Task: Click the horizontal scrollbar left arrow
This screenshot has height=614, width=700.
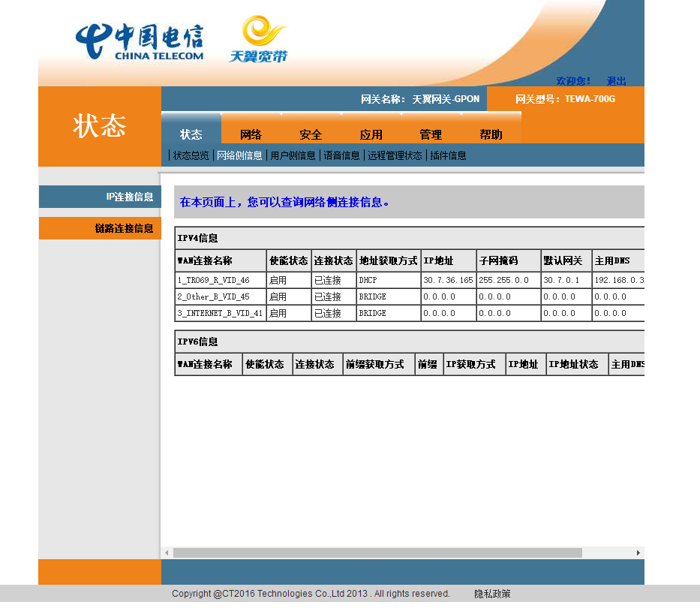Action: 167,552
